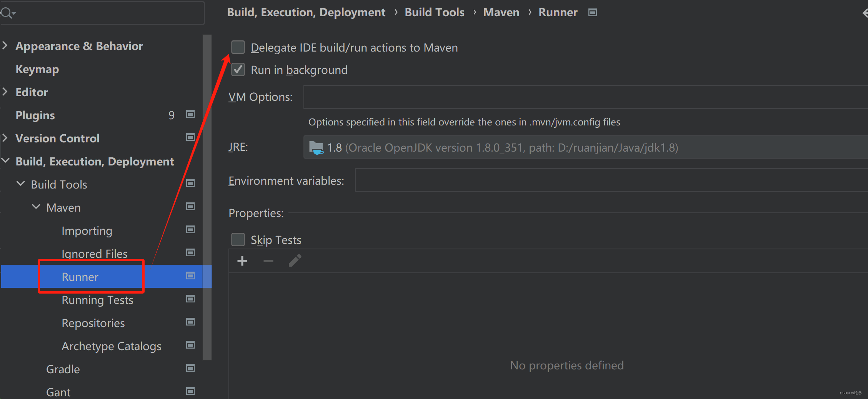Expand Appearance & Behavior section
The image size is (868, 399).
pos(5,46)
